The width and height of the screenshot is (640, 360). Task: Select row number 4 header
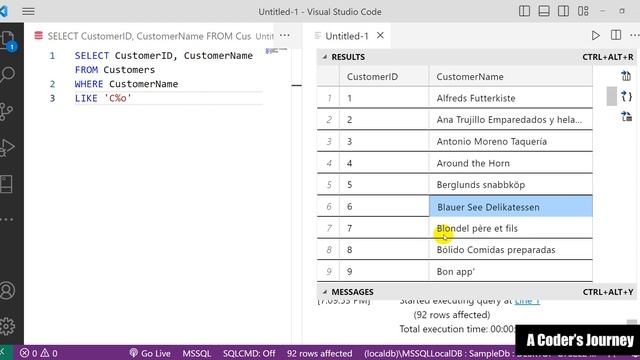(x=329, y=163)
